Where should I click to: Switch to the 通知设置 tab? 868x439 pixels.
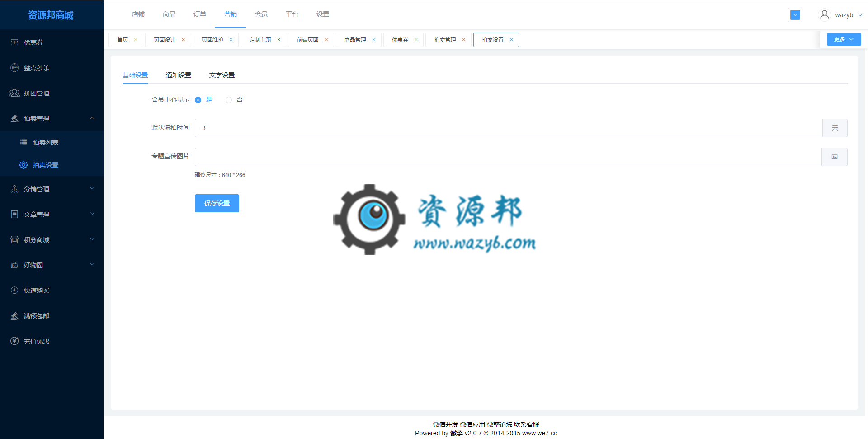179,75
